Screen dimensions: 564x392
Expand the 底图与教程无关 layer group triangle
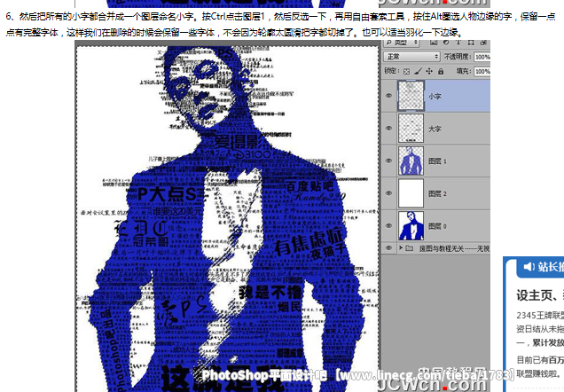[401, 248]
